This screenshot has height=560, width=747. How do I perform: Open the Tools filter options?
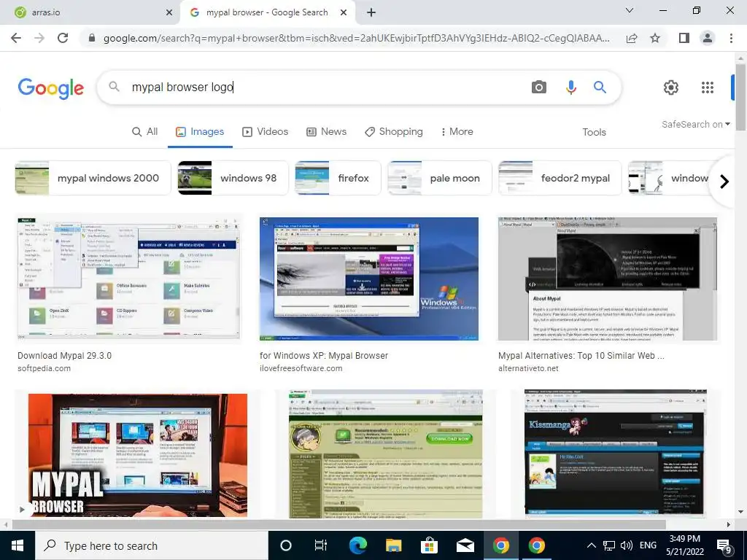(594, 133)
